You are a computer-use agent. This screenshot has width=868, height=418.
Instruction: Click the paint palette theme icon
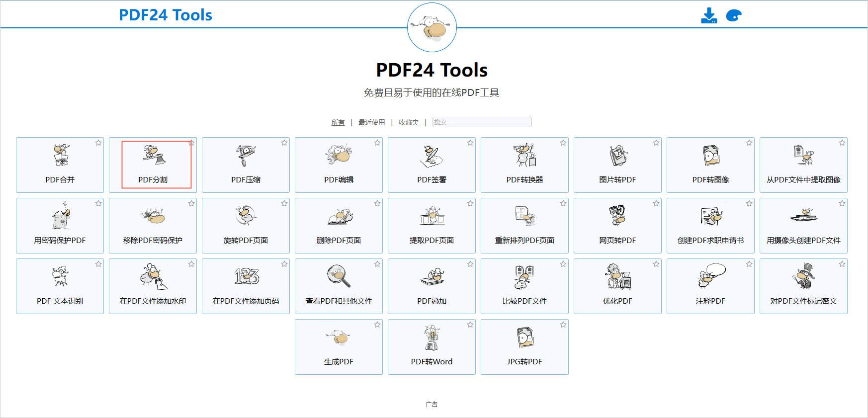(x=734, y=16)
